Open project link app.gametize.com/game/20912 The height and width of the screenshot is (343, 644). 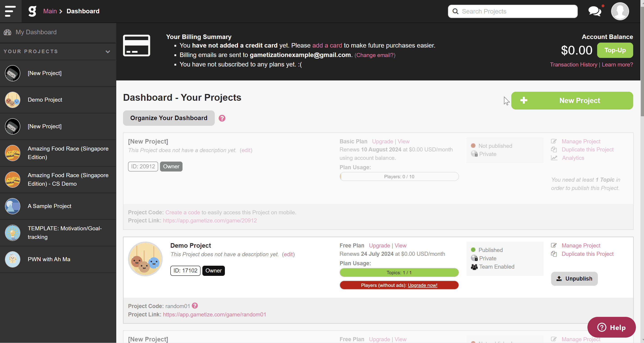click(x=210, y=220)
